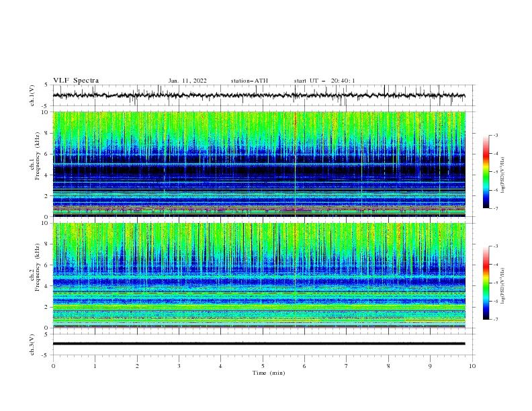Screen dimensions: 532x411
Task: Click the "-5" tick on ch.1 colorbar
Action: click(495, 172)
